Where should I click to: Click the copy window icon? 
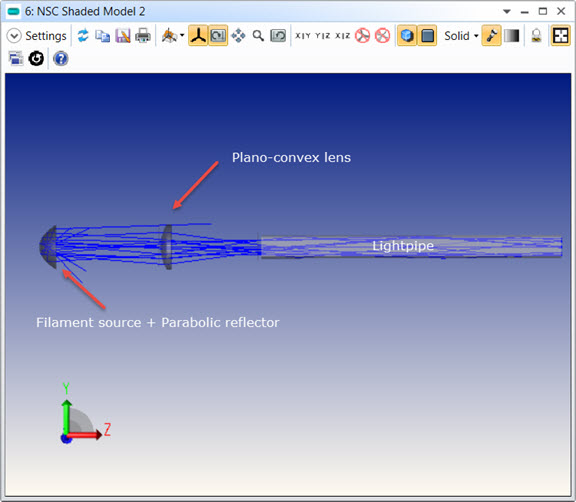pyautogui.click(x=102, y=36)
